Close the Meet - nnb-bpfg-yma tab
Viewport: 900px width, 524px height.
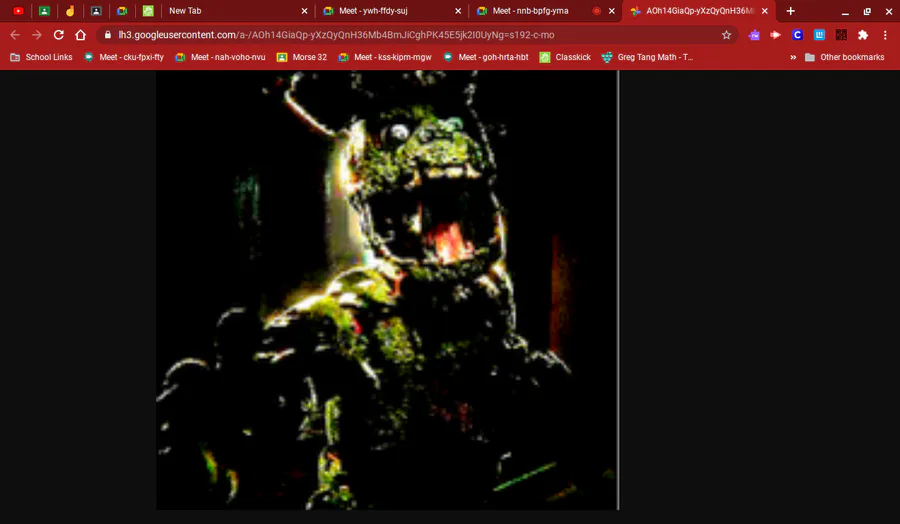(x=612, y=11)
